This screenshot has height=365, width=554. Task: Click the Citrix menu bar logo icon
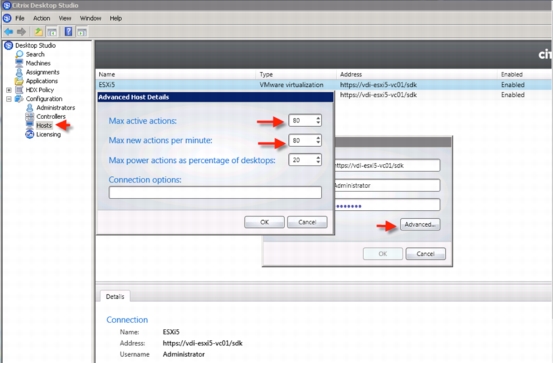click(x=7, y=18)
